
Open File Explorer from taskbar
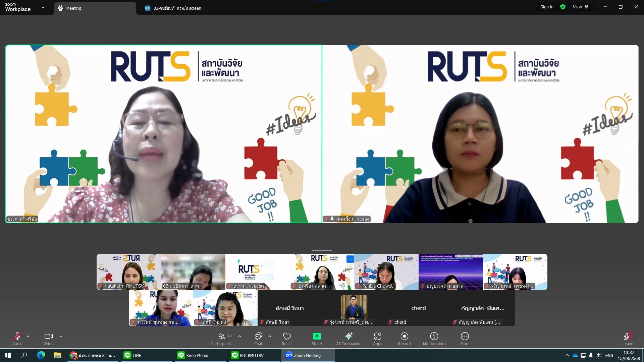click(57, 355)
